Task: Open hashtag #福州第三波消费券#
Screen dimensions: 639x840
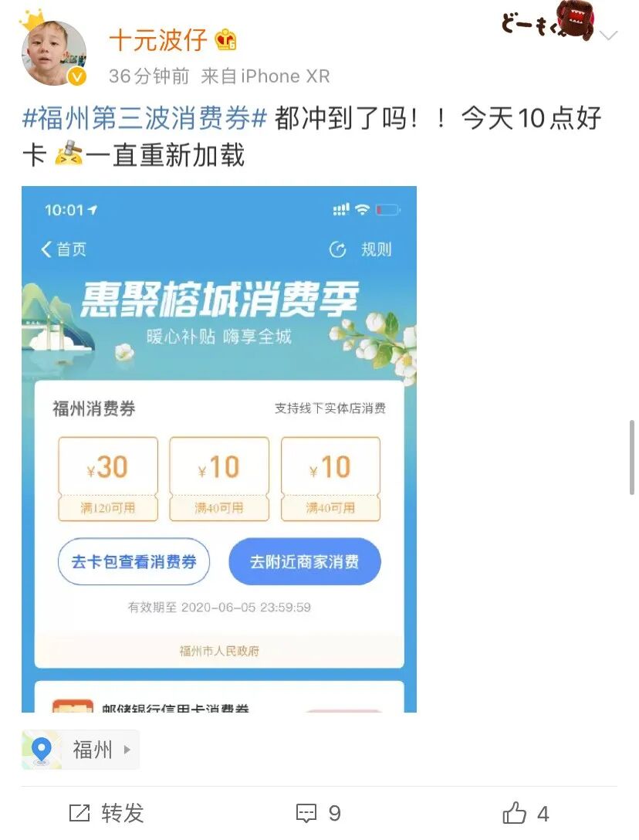Action: coord(144,118)
